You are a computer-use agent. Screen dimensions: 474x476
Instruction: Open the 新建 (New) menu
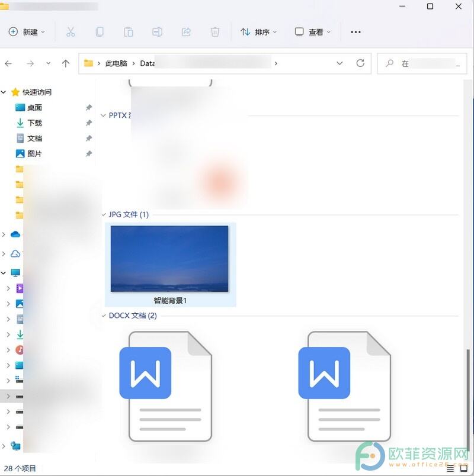pyautogui.click(x=27, y=32)
